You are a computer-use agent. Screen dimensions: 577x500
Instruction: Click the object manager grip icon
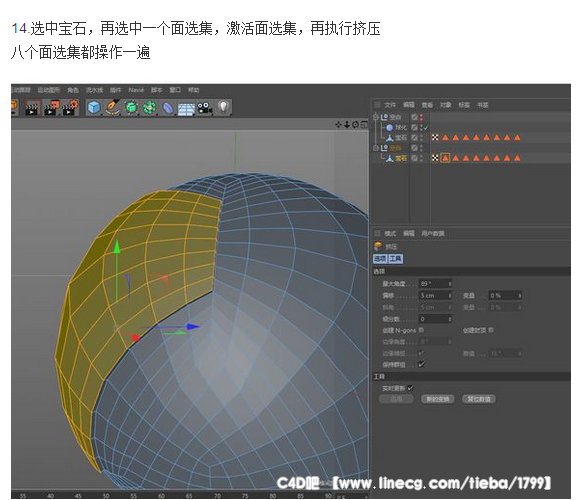(x=377, y=105)
